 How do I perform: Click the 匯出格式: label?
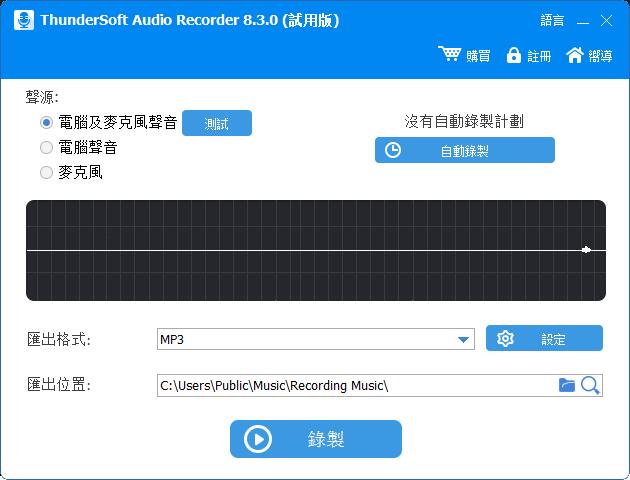pyautogui.click(x=59, y=339)
